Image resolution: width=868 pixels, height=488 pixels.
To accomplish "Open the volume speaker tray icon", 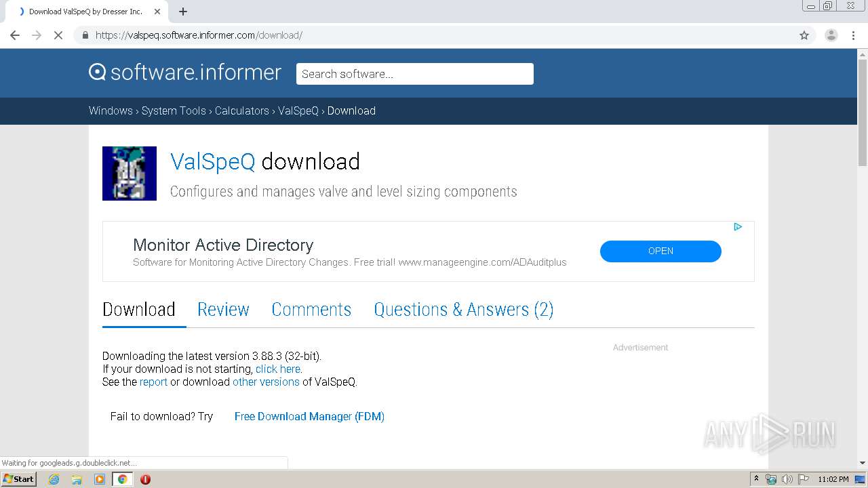I will pyautogui.click(x=787, y=479).
